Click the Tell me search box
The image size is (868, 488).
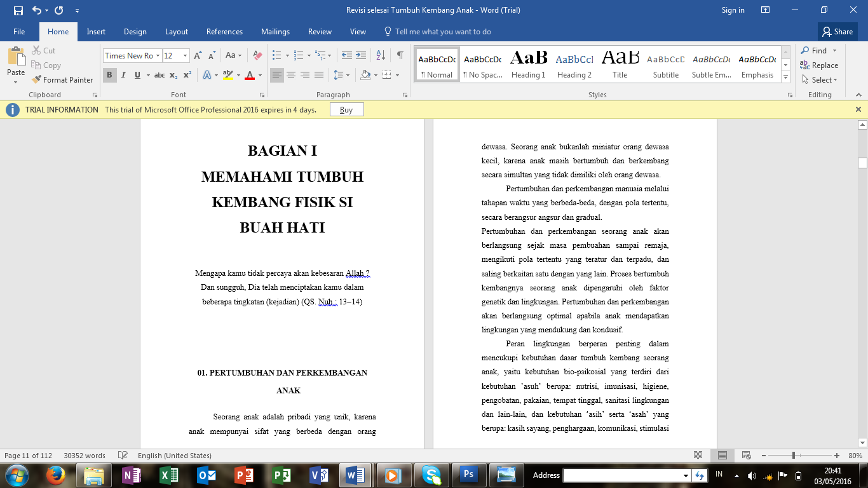tap(442, 32)
